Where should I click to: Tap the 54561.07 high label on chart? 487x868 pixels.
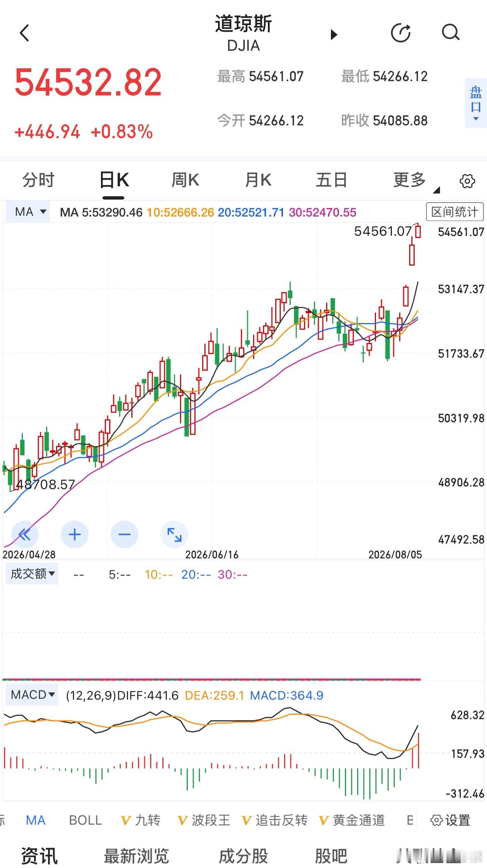383,231
